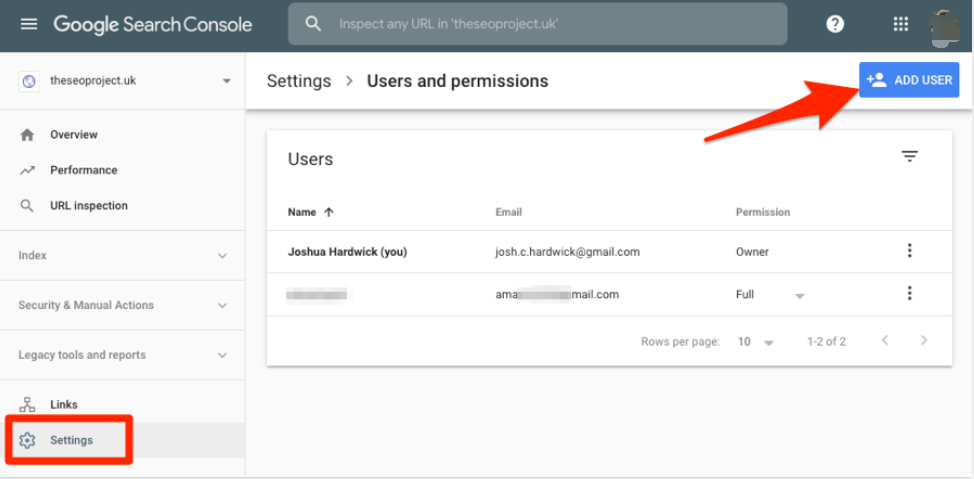Go to next page of users
The image size is (974, 479).
(923, 341)
